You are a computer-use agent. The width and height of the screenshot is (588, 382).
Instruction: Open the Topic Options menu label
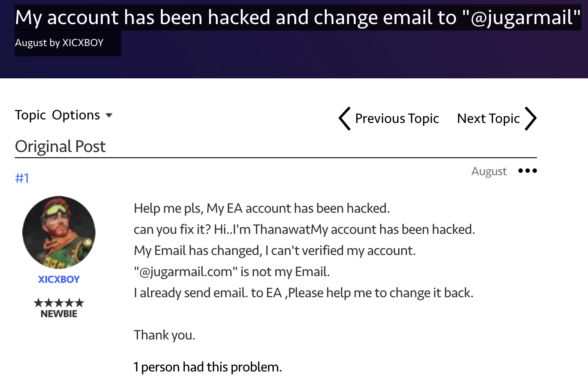pos(58,115)
